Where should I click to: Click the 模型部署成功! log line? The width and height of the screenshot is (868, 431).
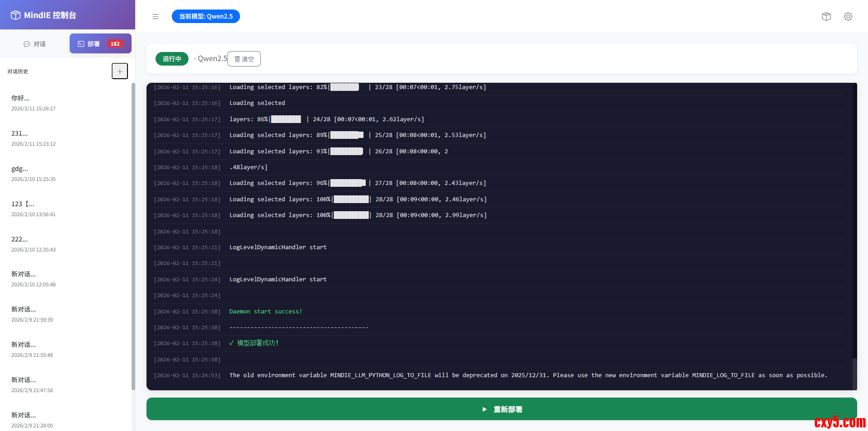point(499,343)
